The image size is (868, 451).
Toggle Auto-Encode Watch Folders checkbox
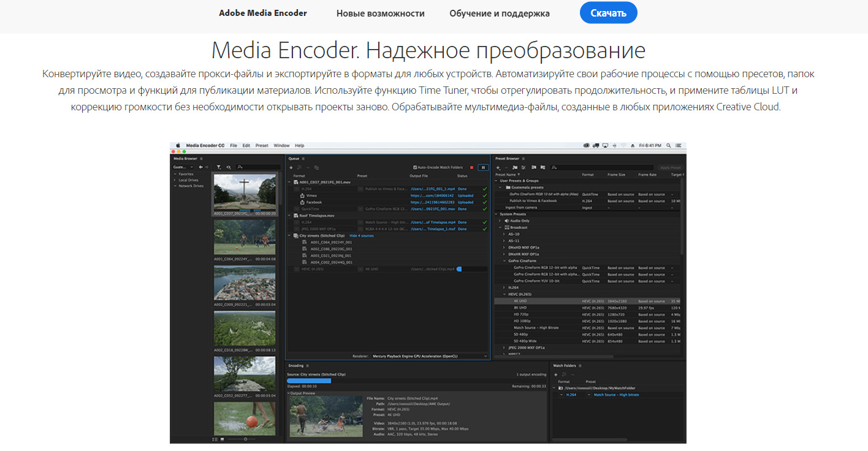[415, 167]
